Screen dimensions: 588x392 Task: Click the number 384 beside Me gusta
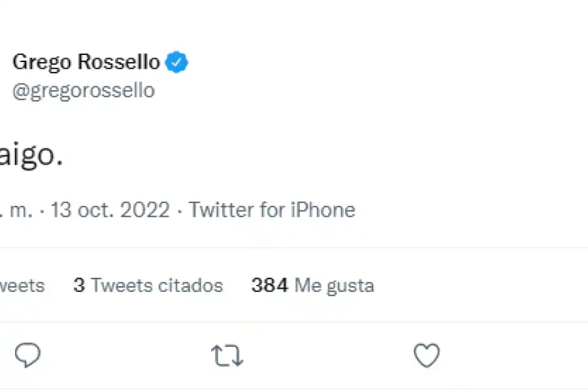pyautogui.click(x=270, y=286)
